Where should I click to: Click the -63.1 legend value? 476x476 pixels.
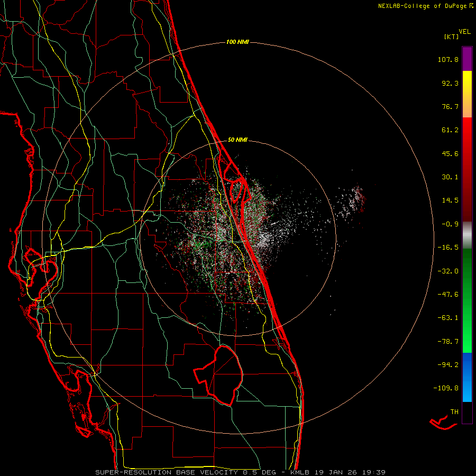[x=448, y=318]
